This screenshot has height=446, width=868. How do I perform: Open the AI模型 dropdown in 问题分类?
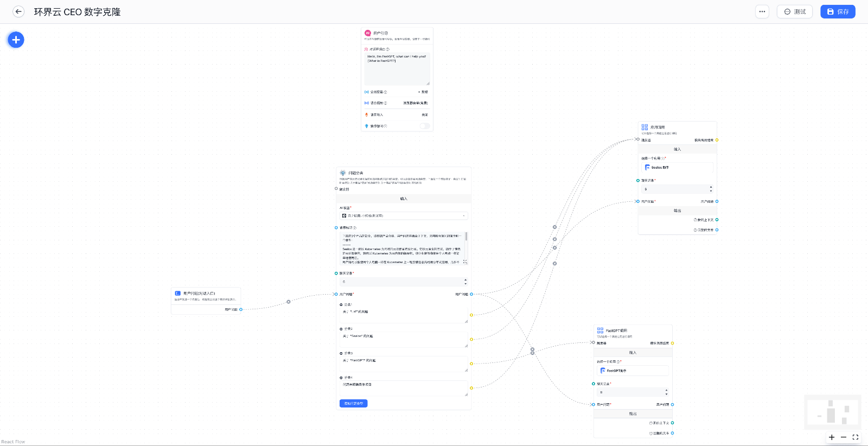coord(404,216)
